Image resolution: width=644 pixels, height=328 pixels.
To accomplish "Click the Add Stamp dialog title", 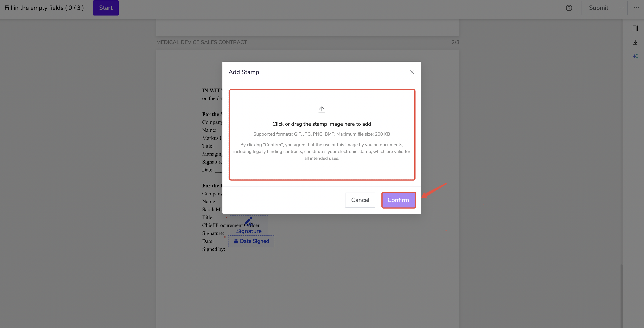I will tap(244, 72).
